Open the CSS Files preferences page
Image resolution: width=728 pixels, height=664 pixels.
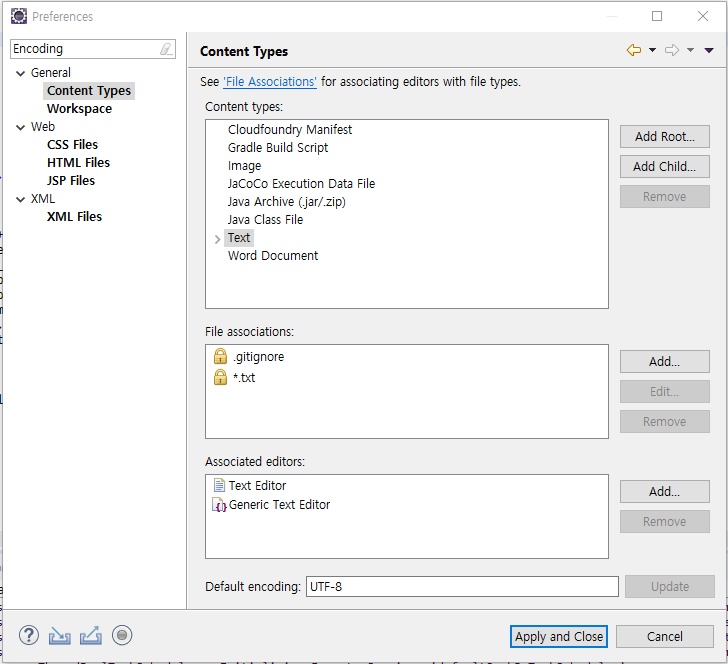click(x=72, y=145)
